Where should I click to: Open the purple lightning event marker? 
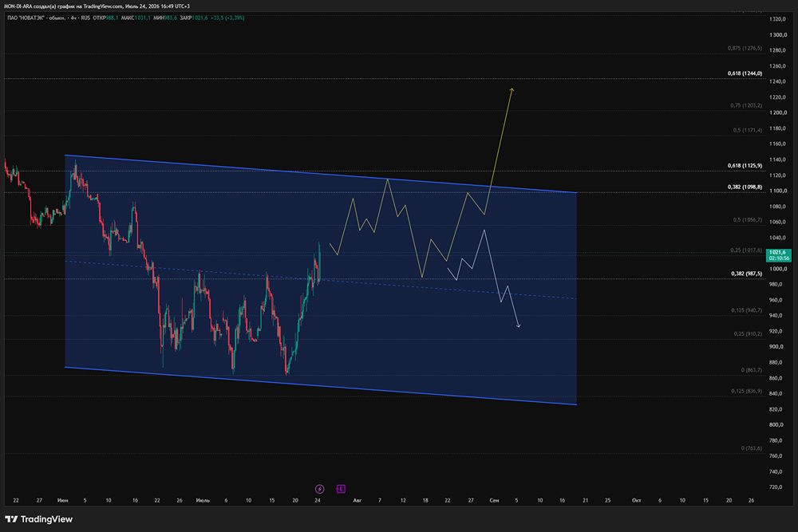tap(320, 489)
